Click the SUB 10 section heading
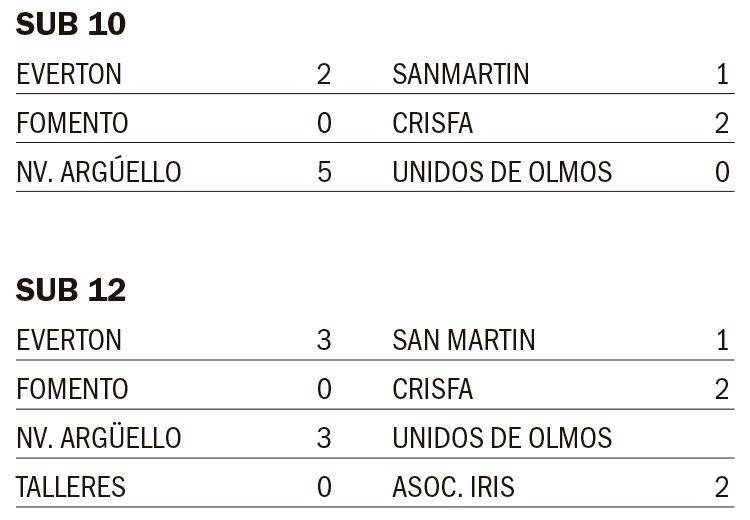750x520 pixels. 71,25
